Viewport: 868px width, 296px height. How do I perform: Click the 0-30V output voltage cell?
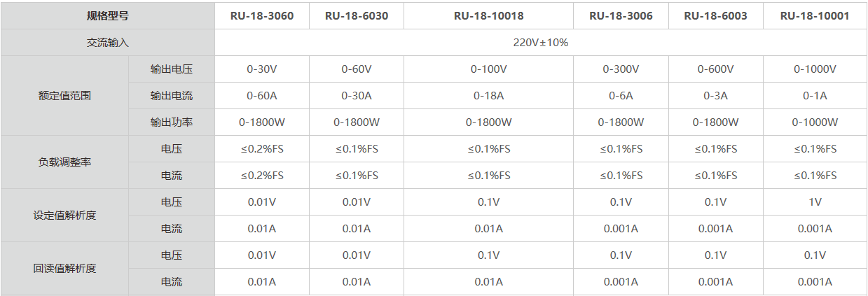(262, 69)
